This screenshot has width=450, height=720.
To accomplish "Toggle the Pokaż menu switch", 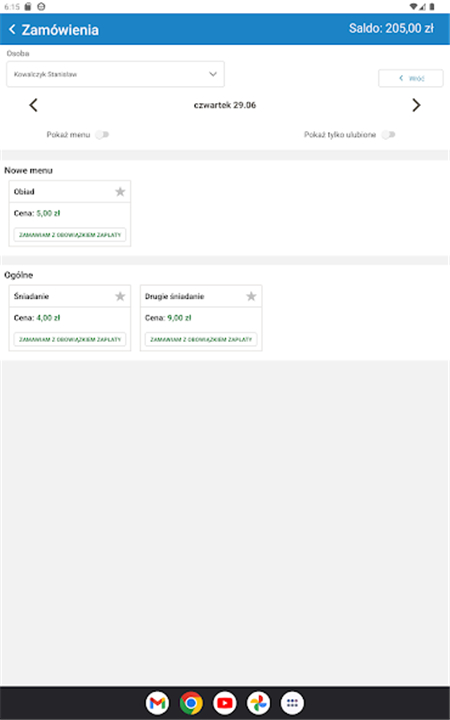I will pos(102,135).
